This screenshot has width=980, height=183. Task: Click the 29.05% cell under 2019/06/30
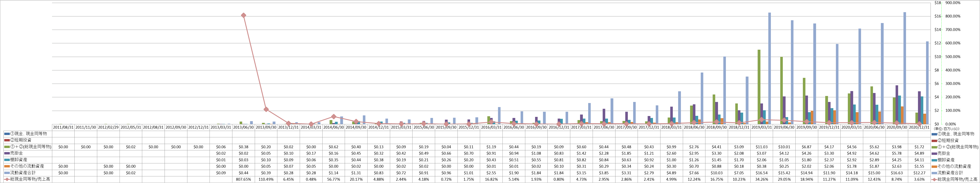[x=784, y=179]
